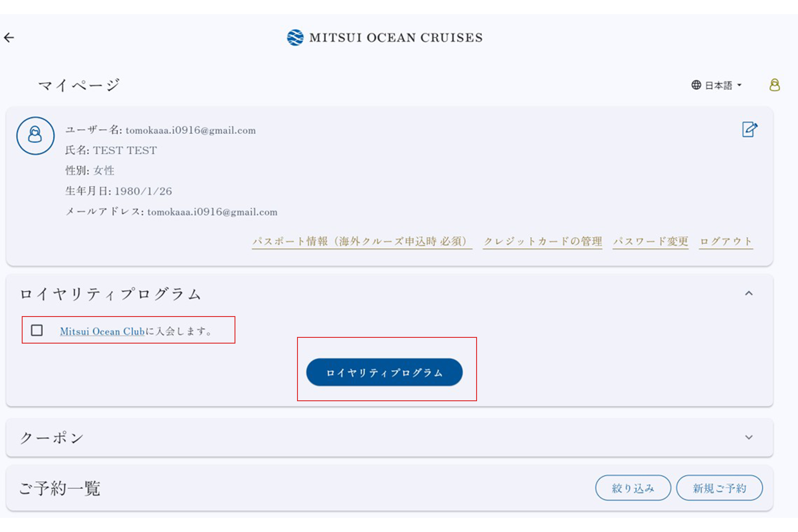
Task: Click the 絞り込み filter button
Action: pyautogui.click(x=633, y=488)
